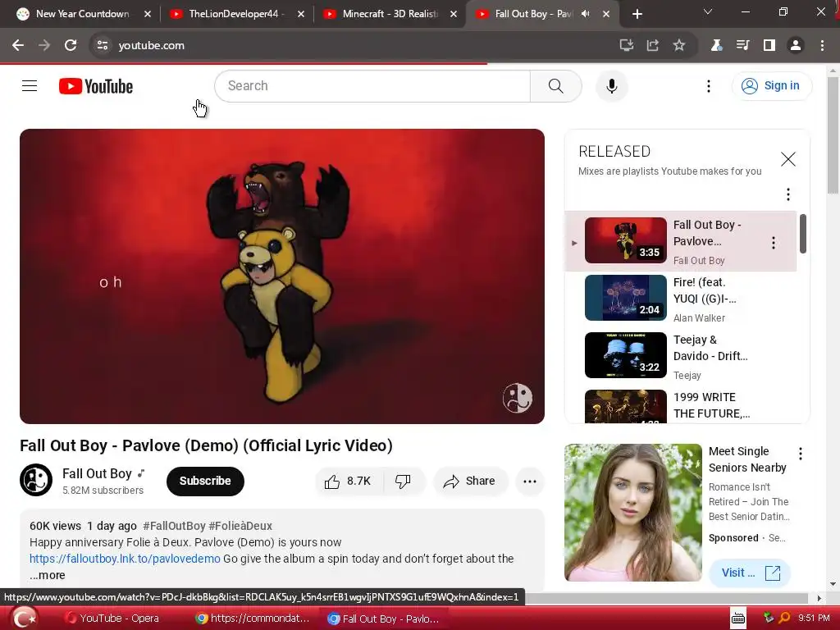Open site information icon in address bar
840x630 pixels.
click(103, 46)
